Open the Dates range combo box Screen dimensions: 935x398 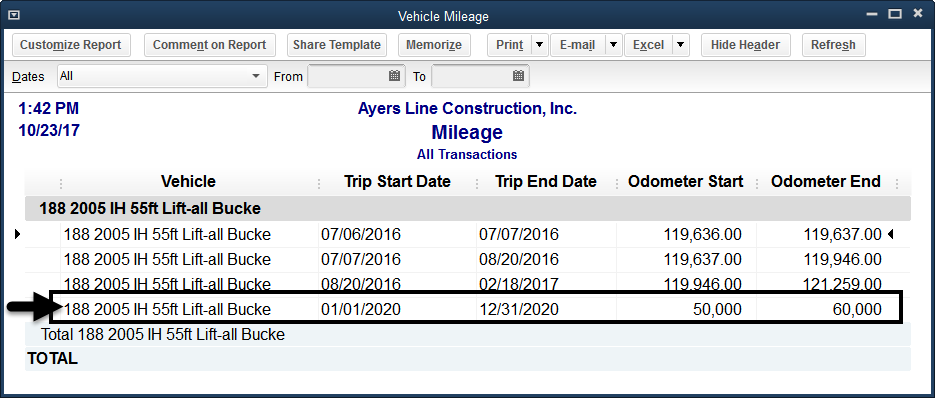point(162,76)
